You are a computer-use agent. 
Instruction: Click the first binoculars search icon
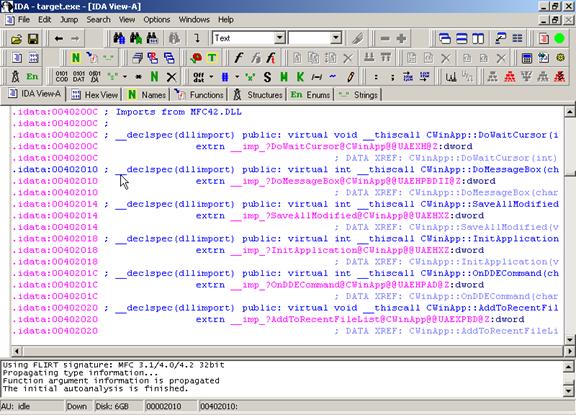click(x=119, y=38)
